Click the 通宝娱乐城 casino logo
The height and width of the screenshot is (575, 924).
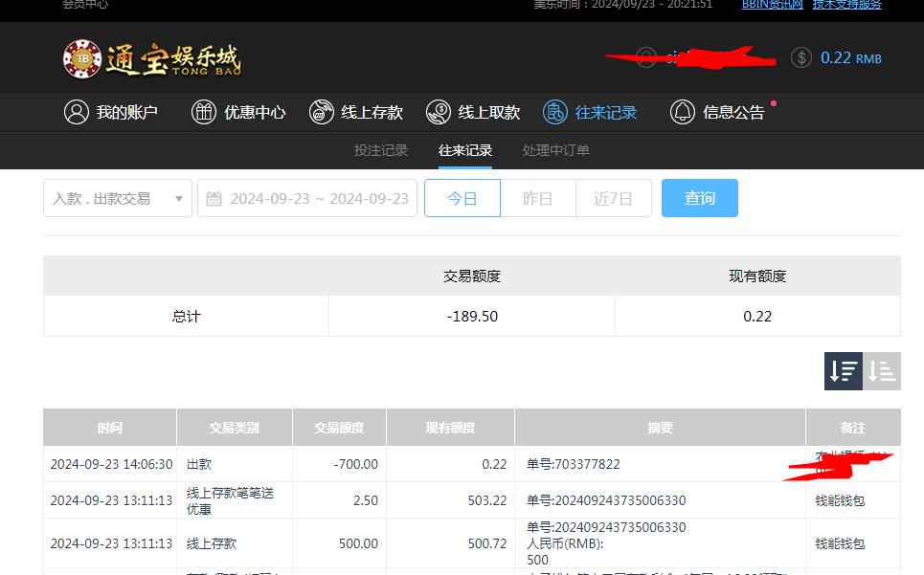(x=151, y=57)
